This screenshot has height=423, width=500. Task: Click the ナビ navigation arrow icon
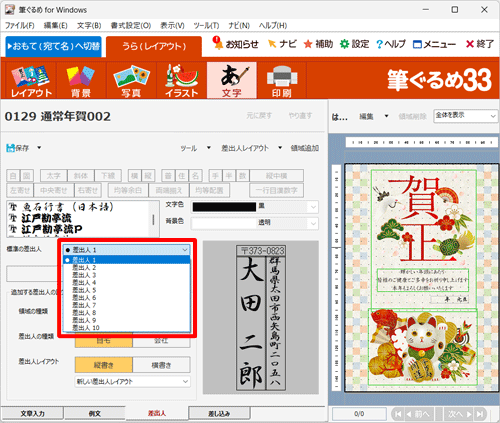click(x=272, y=44)
